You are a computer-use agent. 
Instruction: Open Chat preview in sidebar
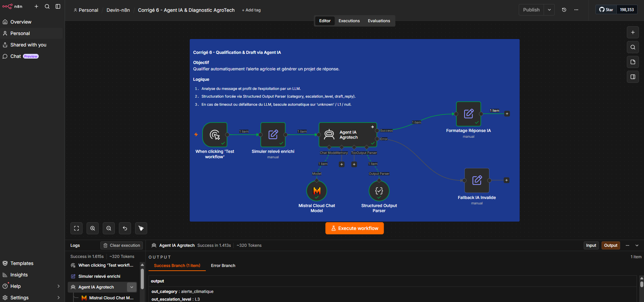tap(31, 56)
